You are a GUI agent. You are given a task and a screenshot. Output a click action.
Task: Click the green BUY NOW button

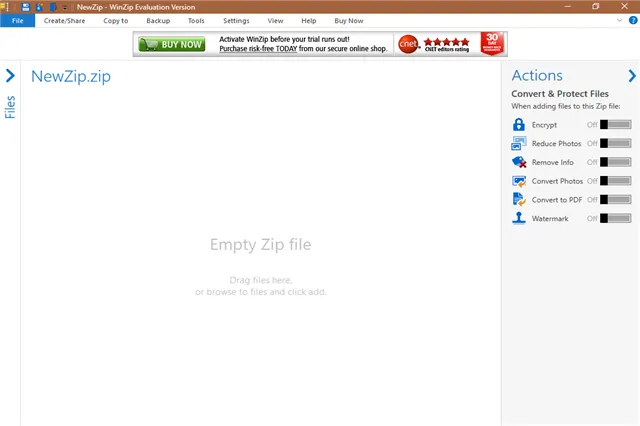coord(172,44)
